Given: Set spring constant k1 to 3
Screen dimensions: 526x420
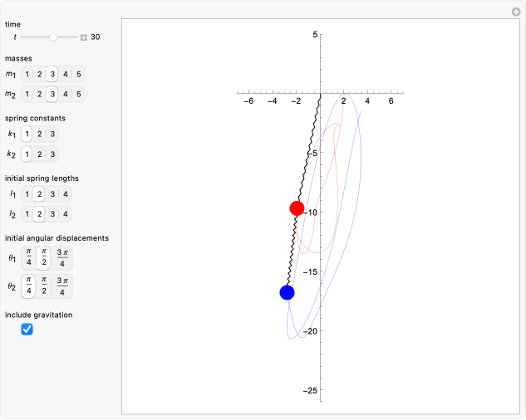Looking at the screenshot, I should [52, 134].
